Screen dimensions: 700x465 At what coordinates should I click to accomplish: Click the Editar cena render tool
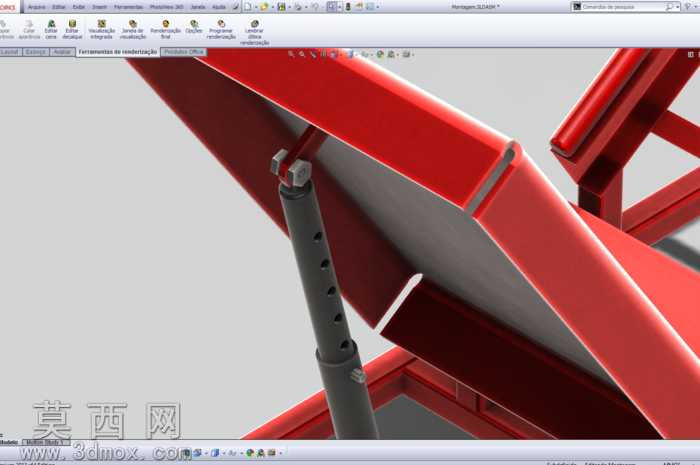point(51,29)
